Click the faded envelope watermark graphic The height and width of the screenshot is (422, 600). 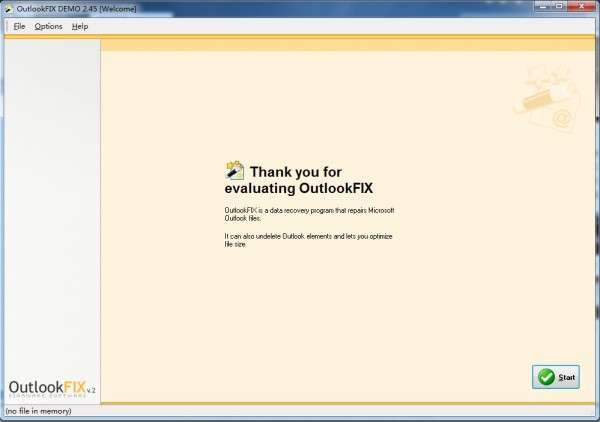[548, 99]
